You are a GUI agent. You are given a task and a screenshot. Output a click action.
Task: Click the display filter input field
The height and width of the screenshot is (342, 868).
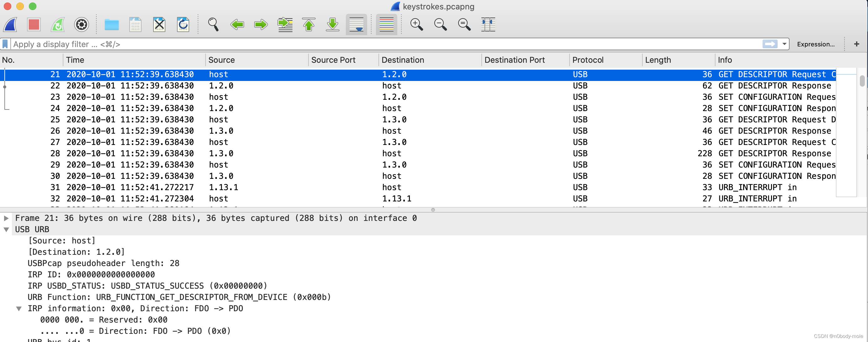(371, 44)
